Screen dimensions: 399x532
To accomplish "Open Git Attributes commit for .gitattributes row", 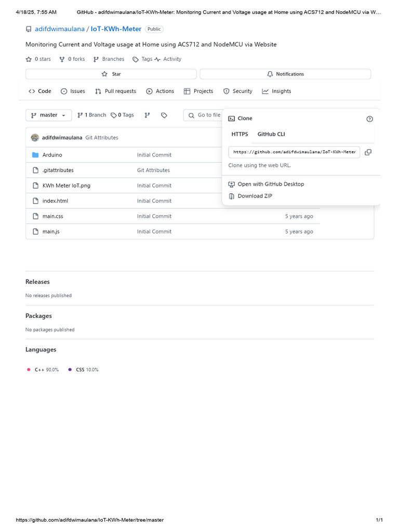I will click(x=153, y=170).
